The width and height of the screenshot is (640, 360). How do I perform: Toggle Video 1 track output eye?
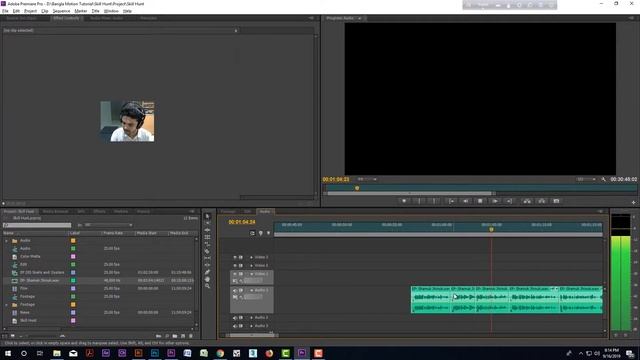[x=235, y=274]
